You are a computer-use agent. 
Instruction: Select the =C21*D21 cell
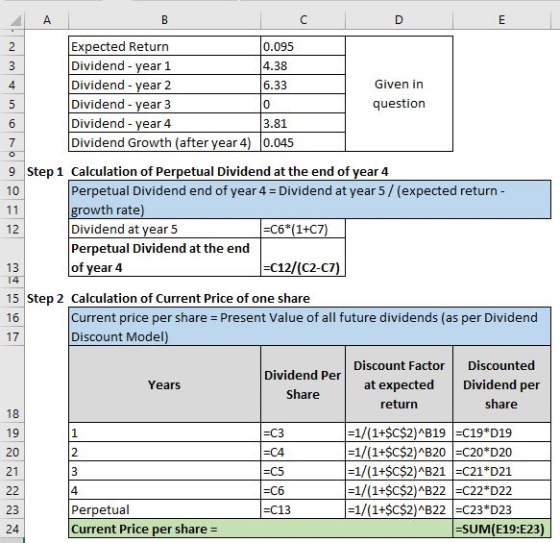click(x=501, y=471)
